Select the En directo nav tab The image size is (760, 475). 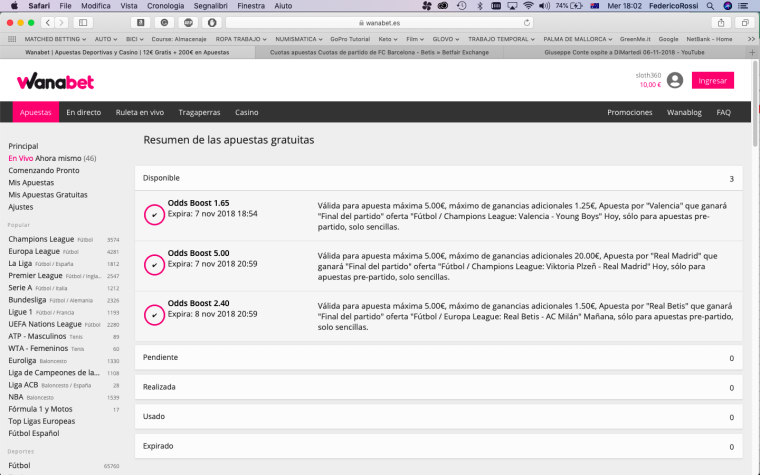pyautogui.click(x=83, y=112)
